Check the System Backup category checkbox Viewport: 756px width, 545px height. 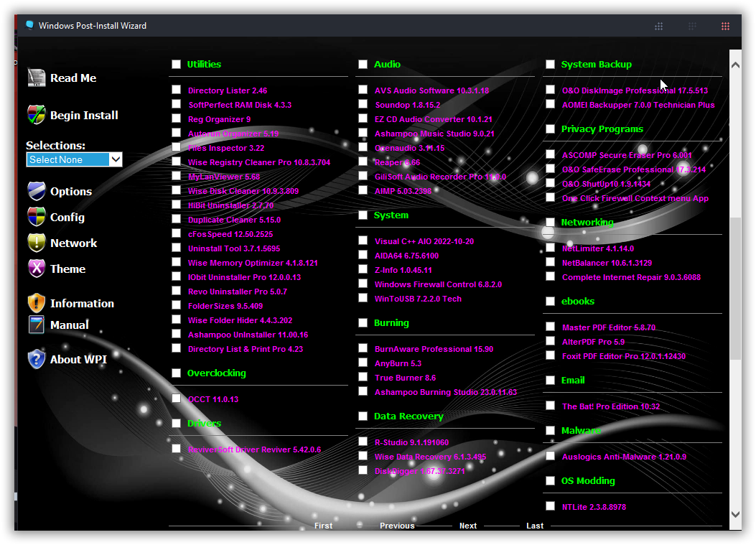click(550, 64)
